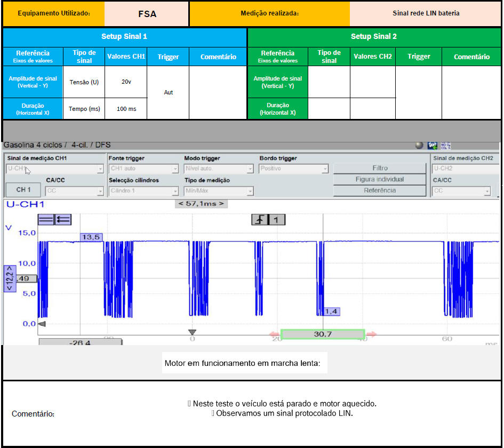Image resolution: width=504 pixels, height=448 pixels.
Task: Expand the Fonte trigger dropdown
Action: [143, 169]
